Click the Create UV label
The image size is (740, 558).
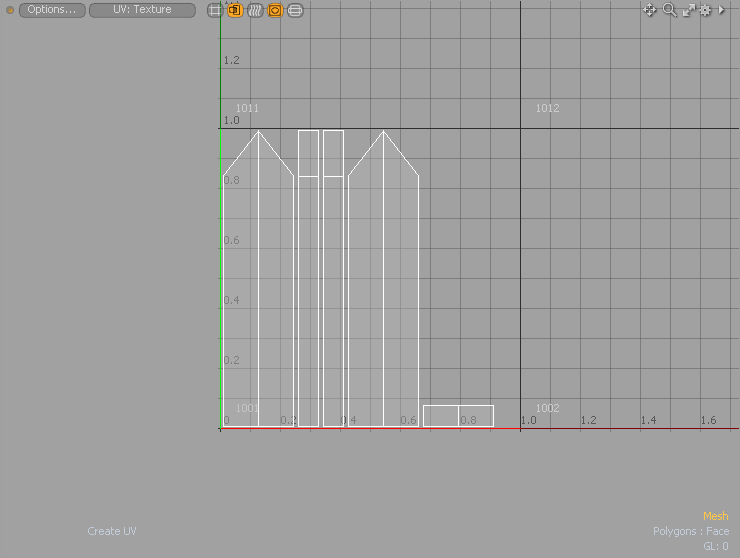click(111, 531)
